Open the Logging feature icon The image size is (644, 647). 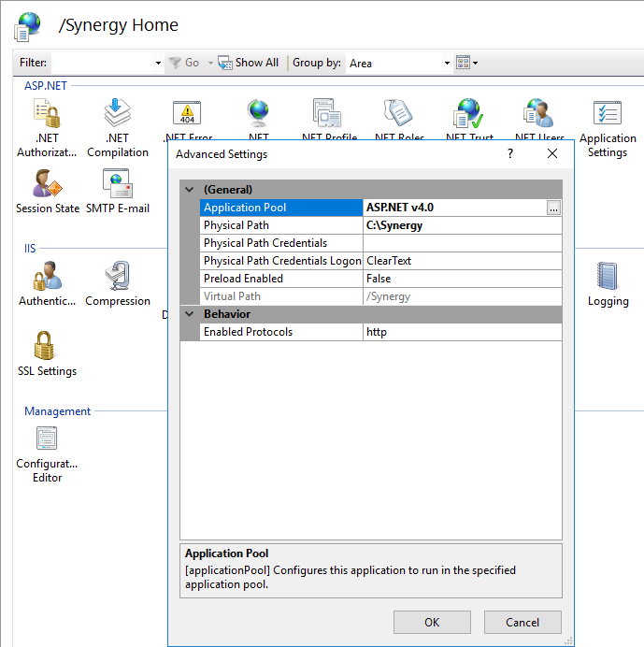[608, 283]
